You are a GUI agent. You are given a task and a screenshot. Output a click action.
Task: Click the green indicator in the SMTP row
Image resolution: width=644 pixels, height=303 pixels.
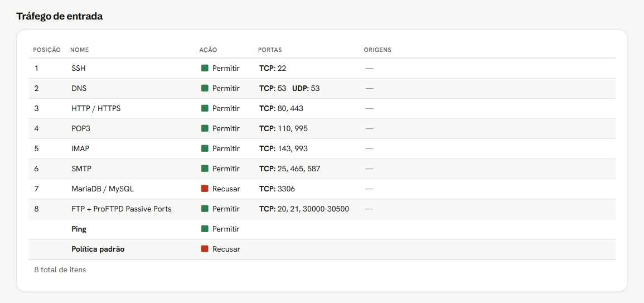[x=205, y=169]
